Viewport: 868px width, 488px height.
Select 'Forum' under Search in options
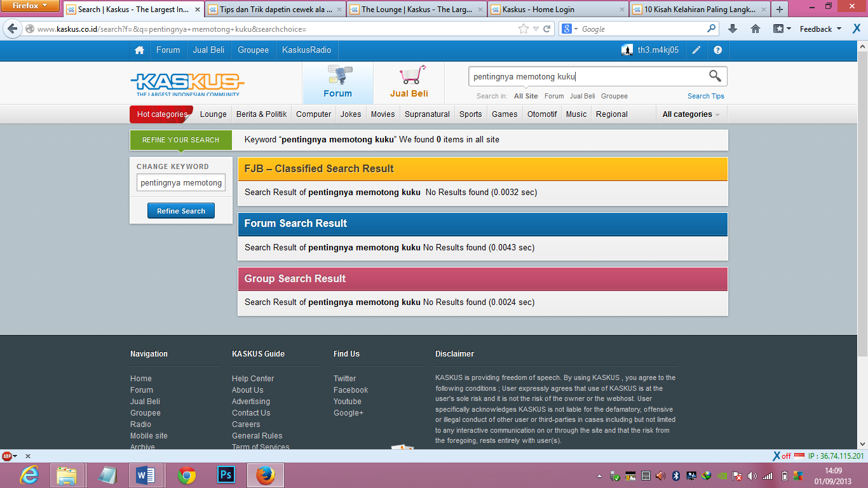(554, 96)
